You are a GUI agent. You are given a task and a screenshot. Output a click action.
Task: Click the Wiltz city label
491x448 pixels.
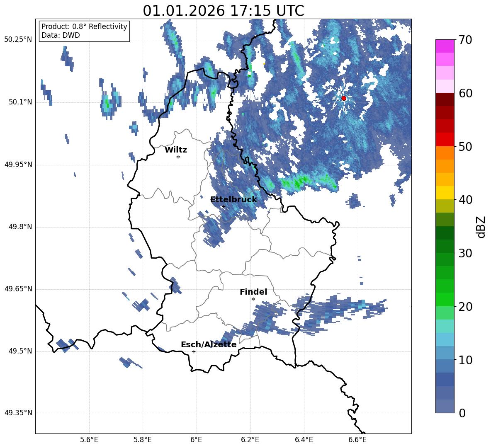pos(176,150)
